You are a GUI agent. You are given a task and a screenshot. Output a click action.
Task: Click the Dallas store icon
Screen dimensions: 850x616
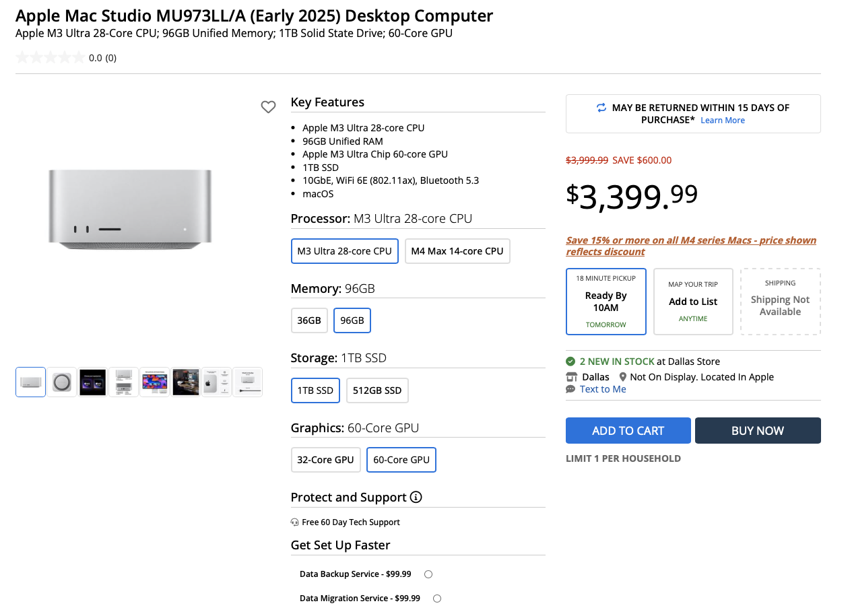[x=571, y=377]
